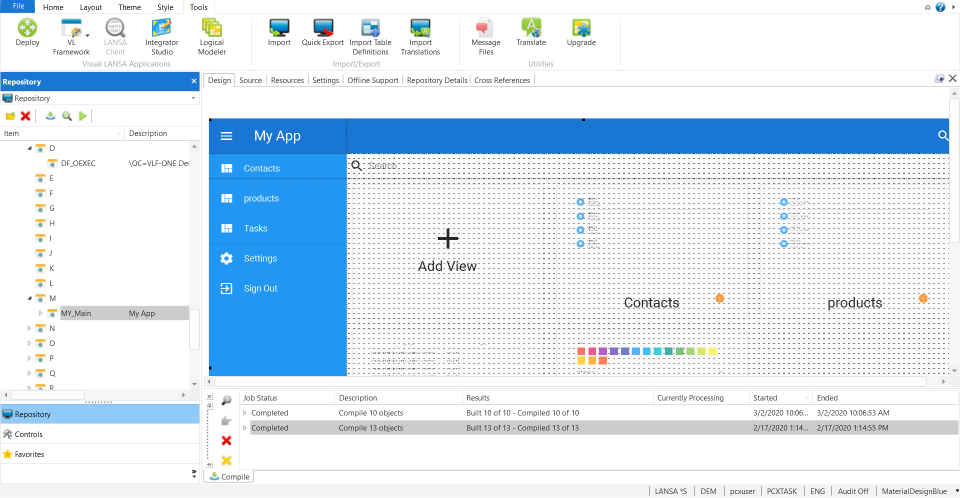Open the Offline Support tab
This screenshot has width=960, height=498.
373,80
